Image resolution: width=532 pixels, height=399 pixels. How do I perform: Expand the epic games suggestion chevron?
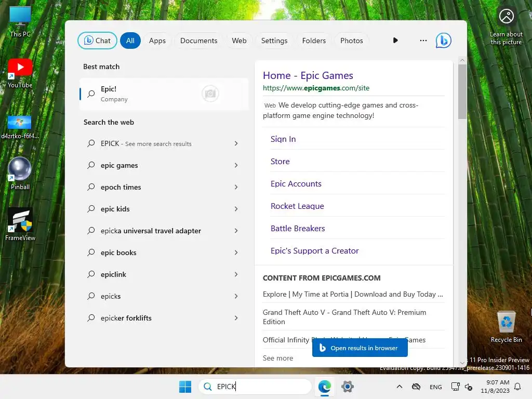point(236,165)
